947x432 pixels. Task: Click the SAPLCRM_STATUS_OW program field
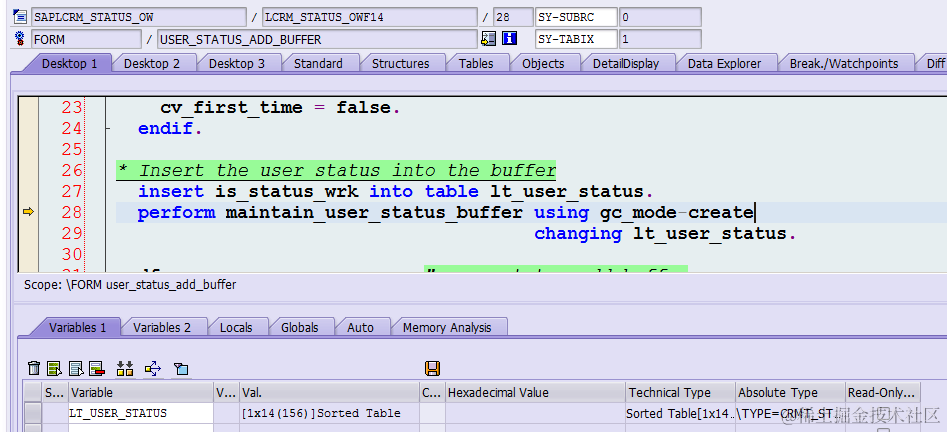[139, 17]
